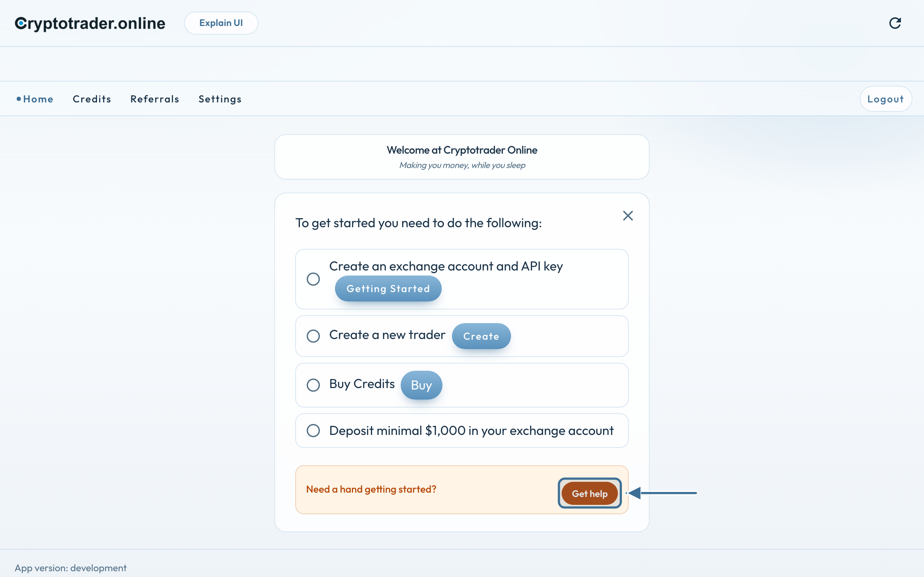The image size is (924, 577).
Task: Toggle the Deposit minimal $1,000 radio circle
Action: (x=313, y=431)
